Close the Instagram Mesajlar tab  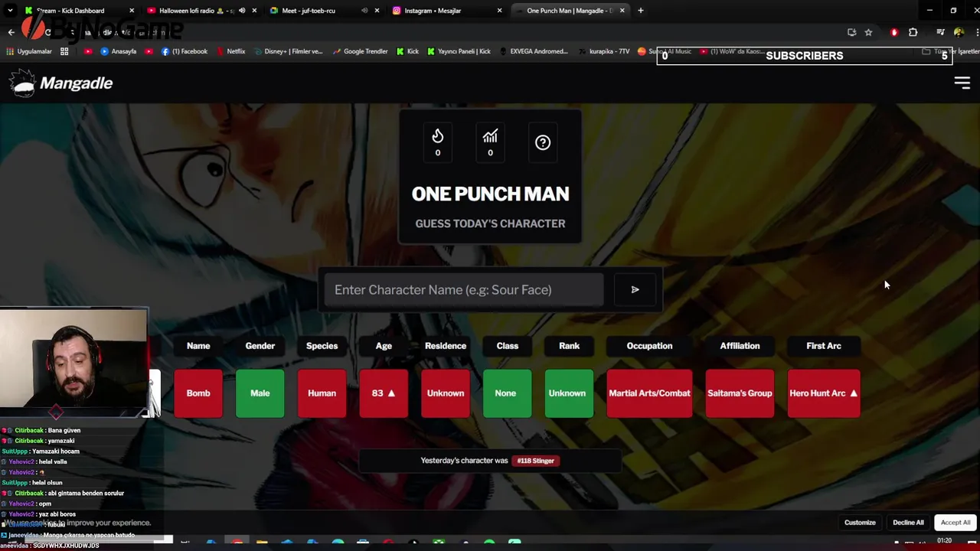pyautogui.click(x=500, y=11)
